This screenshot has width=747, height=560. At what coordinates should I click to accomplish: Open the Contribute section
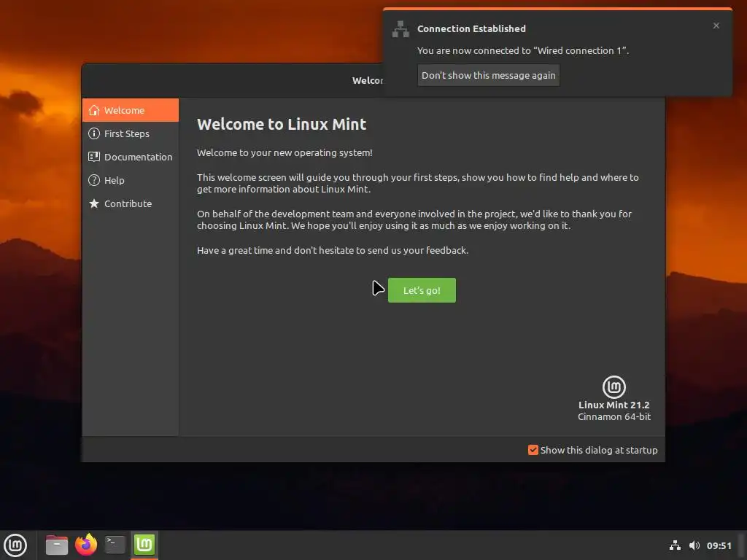coord(131,203)
